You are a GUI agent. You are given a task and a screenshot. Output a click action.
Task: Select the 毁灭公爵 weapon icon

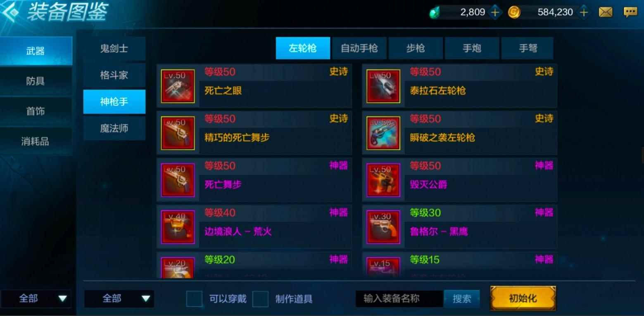click(x=383, y=180)
